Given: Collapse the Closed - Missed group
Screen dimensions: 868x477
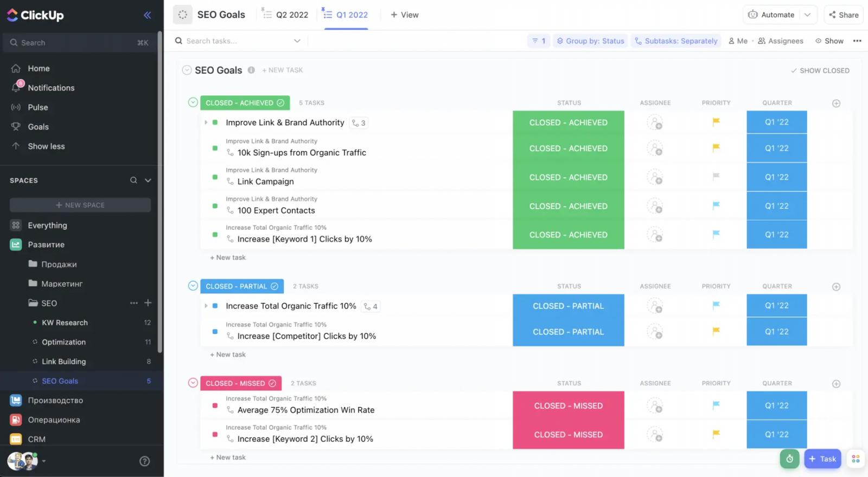Looking at the screenshot, I should (x=193, y=383).
